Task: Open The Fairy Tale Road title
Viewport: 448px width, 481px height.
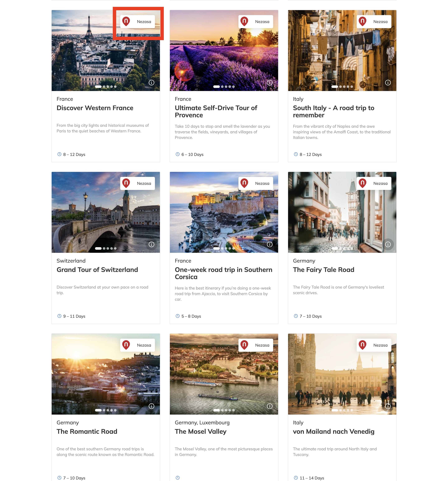Action: (x=323, y=270)
